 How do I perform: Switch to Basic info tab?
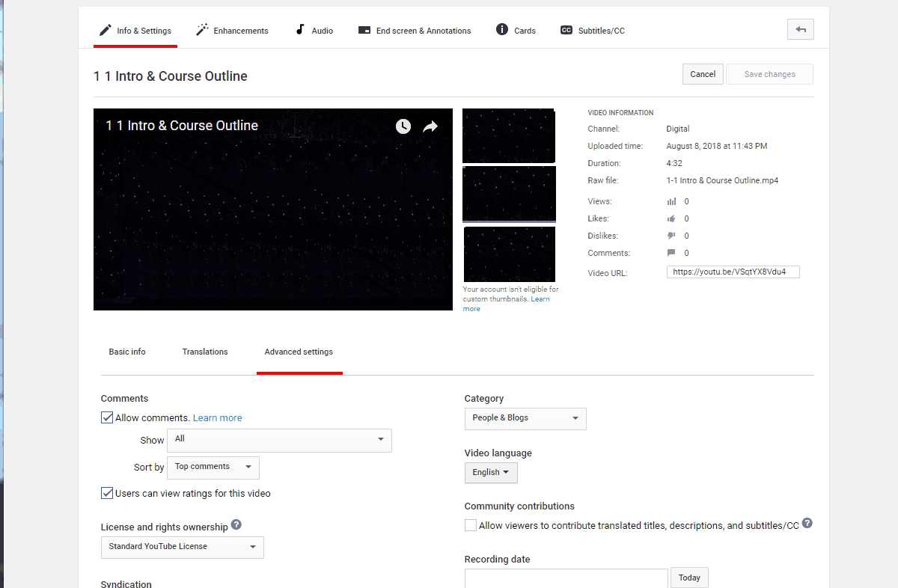pos(127,352)
